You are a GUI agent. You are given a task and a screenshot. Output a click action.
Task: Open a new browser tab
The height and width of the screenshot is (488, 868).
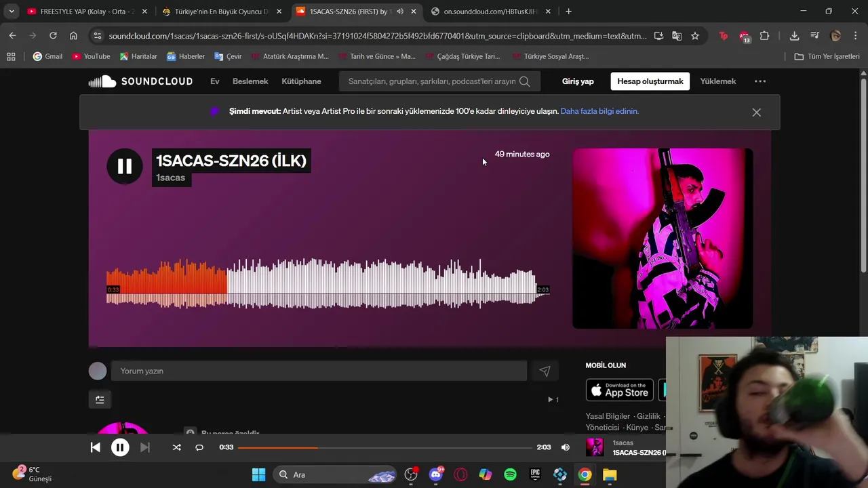click(x=568, y=12)
